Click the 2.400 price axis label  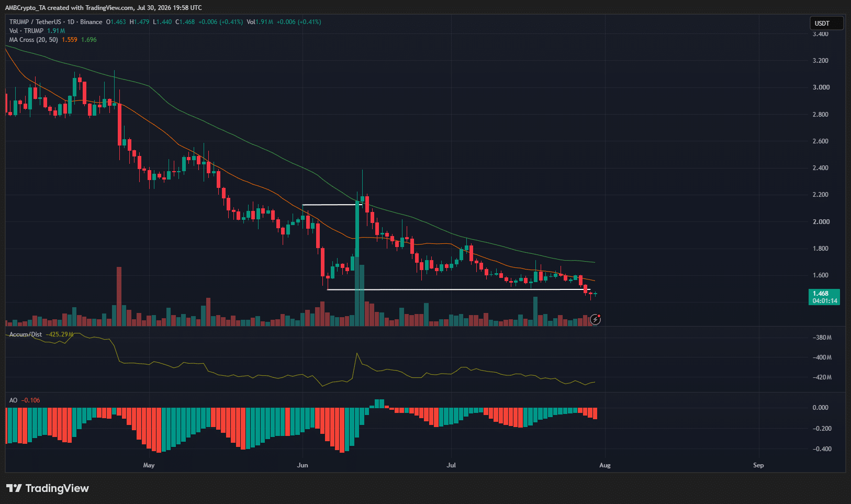[x=821, y=168]
